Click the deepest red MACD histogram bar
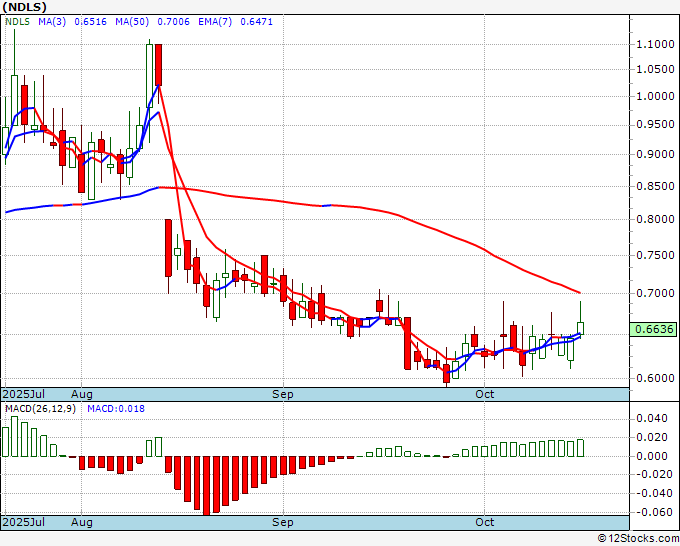This screenshot has height=546, width=680. pyautogui.click(x=207, y=485)
